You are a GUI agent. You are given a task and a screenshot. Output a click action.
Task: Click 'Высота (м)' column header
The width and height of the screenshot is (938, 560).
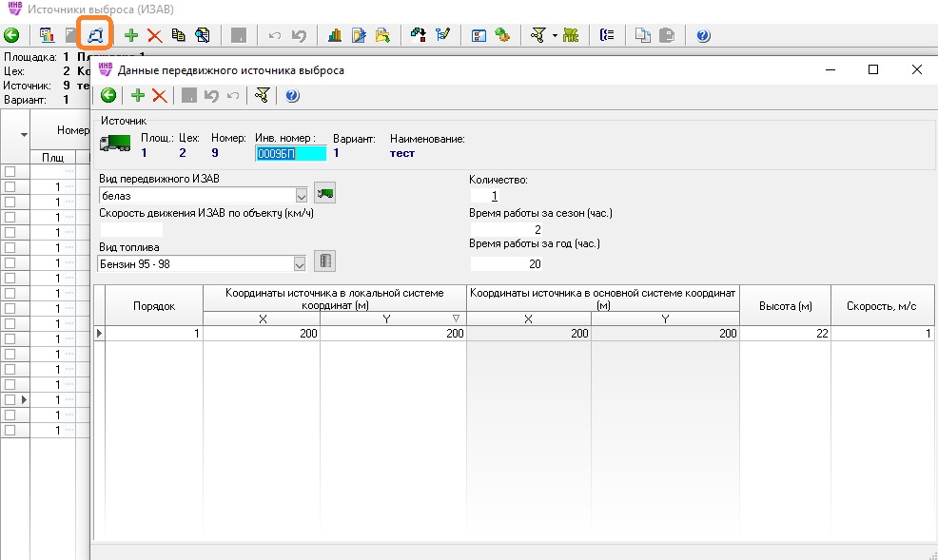(x=785, y=304)
